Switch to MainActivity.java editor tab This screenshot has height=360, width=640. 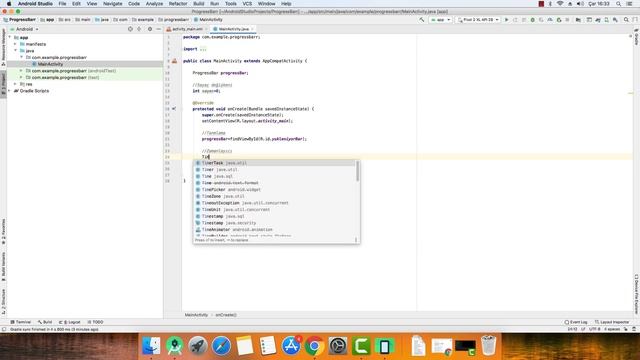coord(233,29)
